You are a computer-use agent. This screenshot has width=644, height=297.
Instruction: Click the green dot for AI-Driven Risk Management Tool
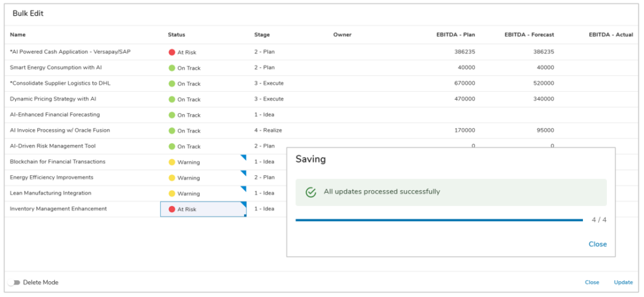tap(172, 146)
